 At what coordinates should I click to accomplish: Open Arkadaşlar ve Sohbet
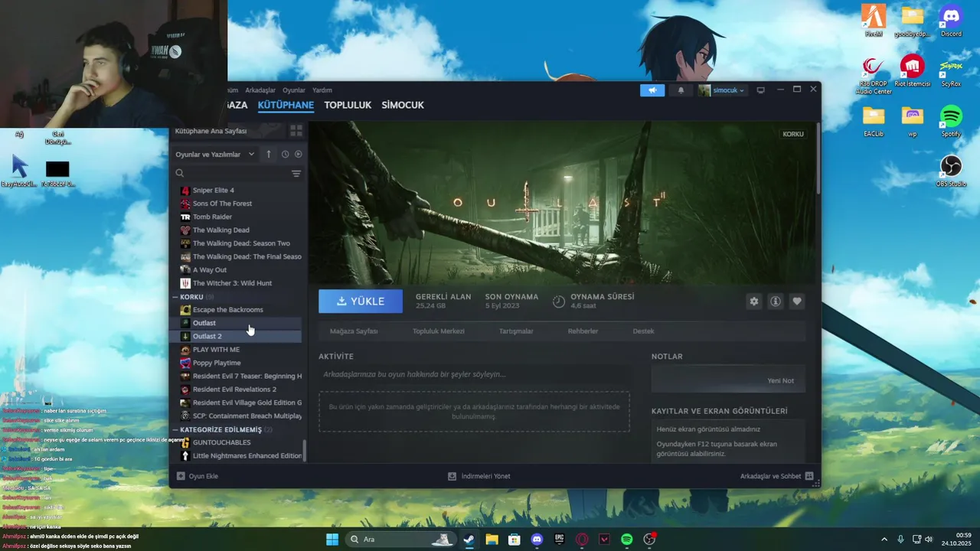(776, 476)
